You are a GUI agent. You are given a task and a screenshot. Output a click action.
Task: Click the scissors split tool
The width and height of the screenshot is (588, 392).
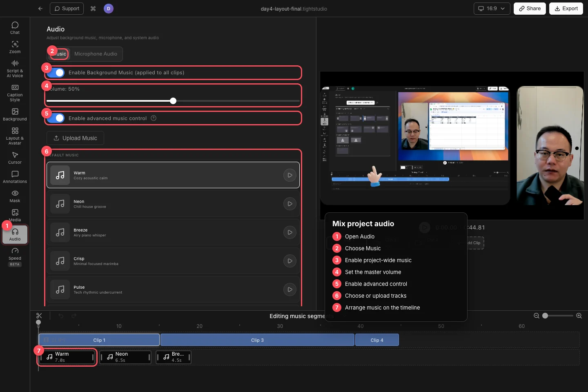[39, 316]
